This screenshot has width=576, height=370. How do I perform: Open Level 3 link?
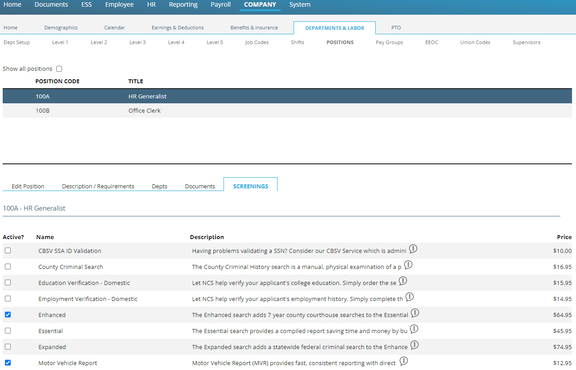137,42
